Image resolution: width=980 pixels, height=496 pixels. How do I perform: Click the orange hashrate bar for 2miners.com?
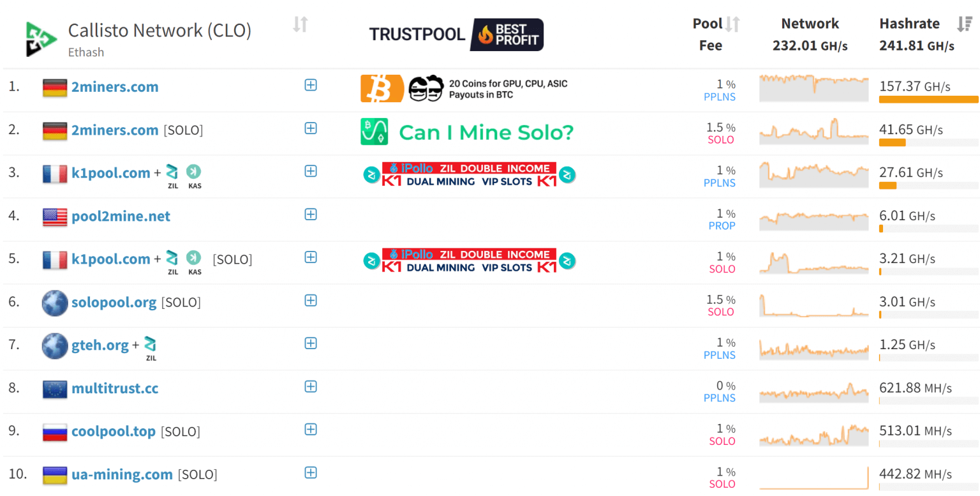tap(928, 100)
